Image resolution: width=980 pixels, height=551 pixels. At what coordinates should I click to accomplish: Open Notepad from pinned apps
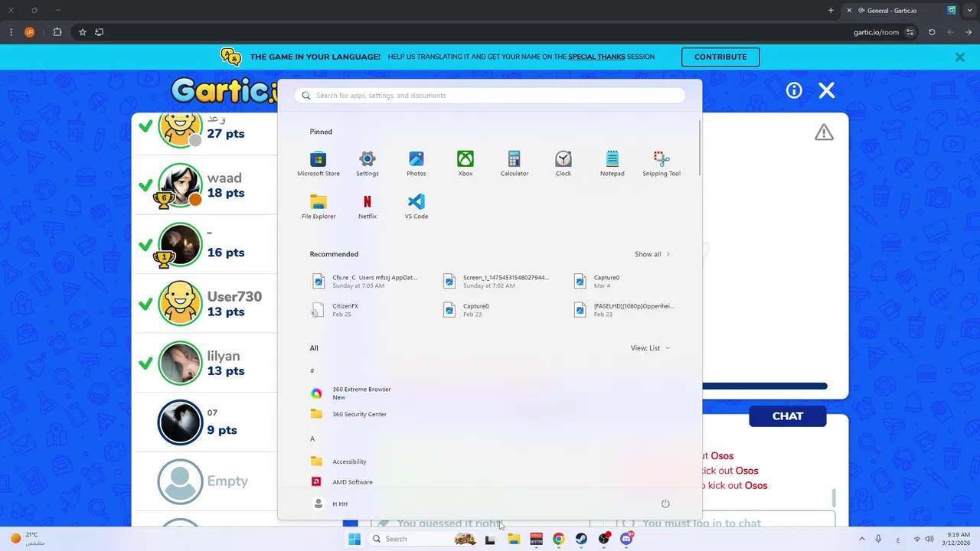(x=612, y=164)
